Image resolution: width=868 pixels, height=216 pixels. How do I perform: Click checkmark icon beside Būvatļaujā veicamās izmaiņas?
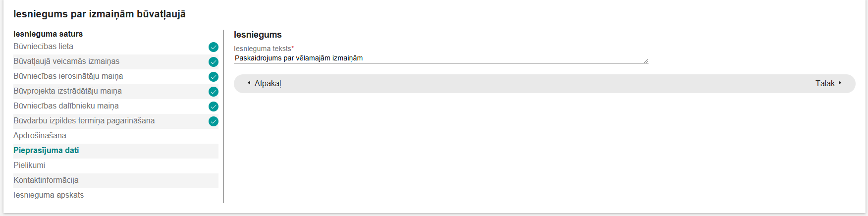(214, 62)
